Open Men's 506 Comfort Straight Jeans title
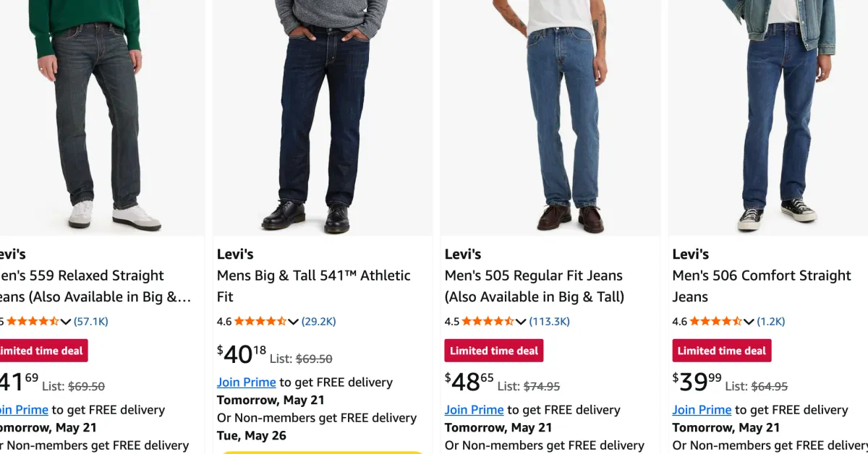 coord(762,286)
